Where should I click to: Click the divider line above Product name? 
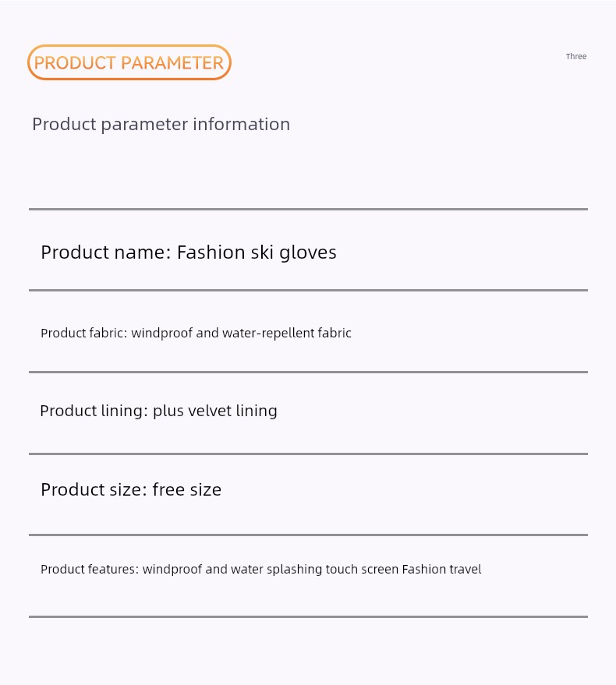click(308, 210)
